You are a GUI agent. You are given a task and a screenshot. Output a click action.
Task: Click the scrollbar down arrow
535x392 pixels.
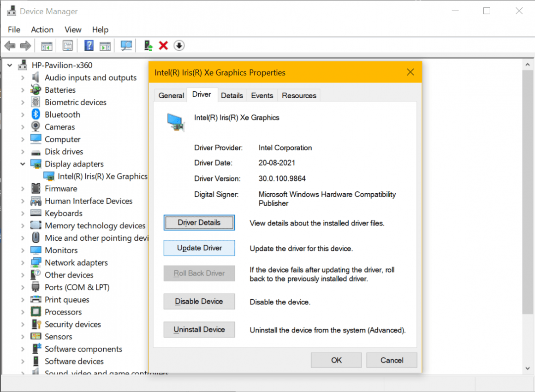[527, 368]
